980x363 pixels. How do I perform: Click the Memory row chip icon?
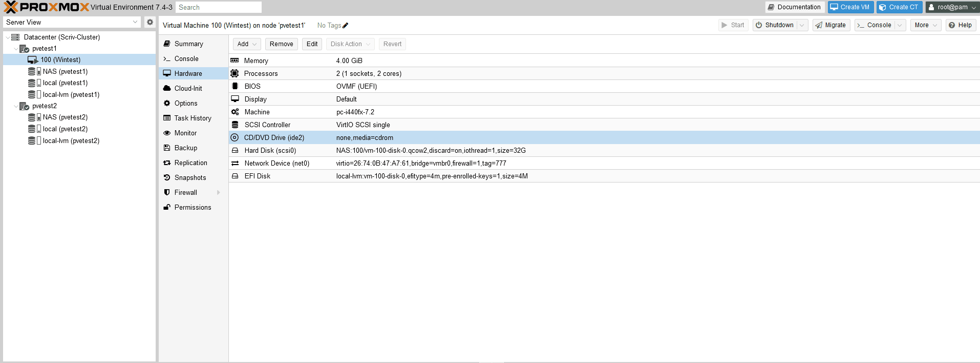[235, 60]
